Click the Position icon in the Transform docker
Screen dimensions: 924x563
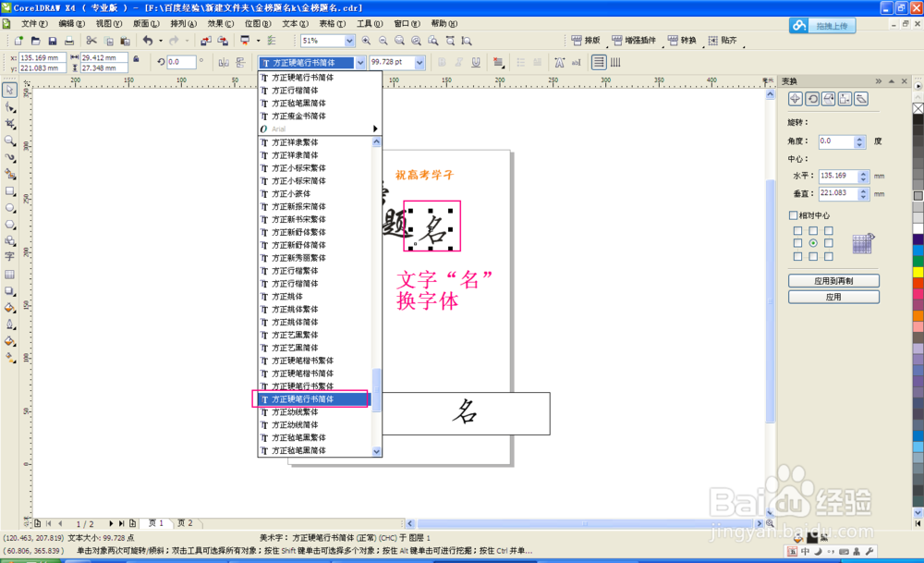tap(795, 99)
